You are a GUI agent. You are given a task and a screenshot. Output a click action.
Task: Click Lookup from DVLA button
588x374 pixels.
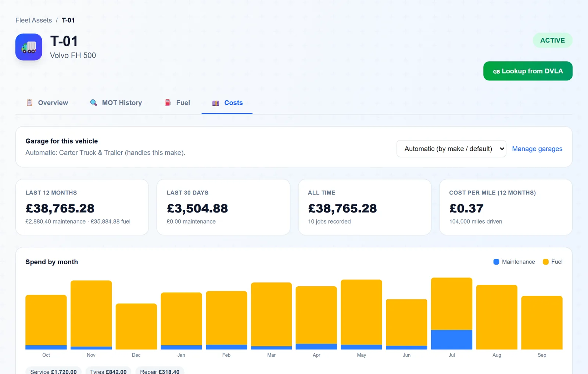pos(528,71)
